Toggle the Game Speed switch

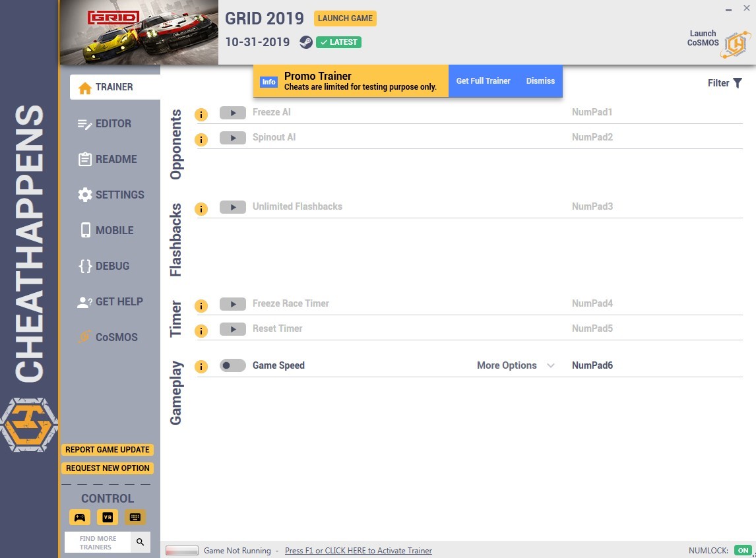pyautogui.click(x=233, y=365)
